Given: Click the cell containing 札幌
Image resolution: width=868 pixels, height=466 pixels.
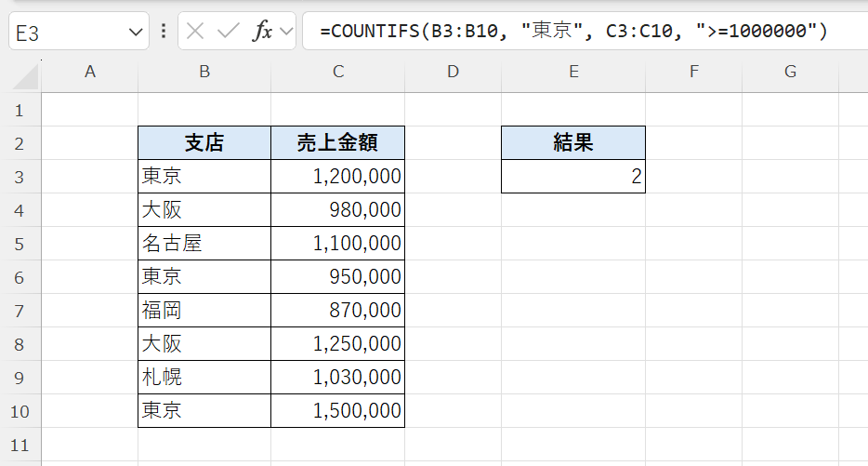Looking at the screenshot, I should (x=204, y=378).
